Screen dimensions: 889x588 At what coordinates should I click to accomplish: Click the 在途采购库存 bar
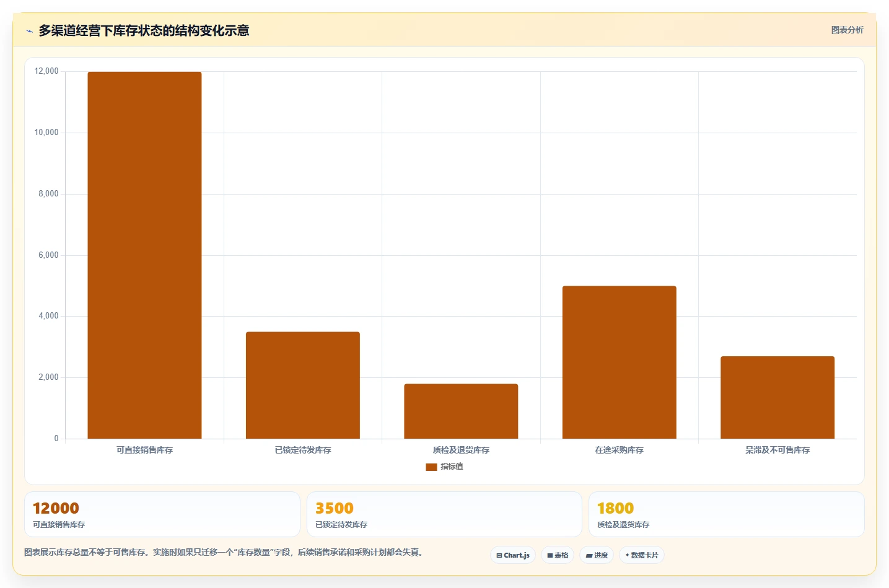coord(620,362)
